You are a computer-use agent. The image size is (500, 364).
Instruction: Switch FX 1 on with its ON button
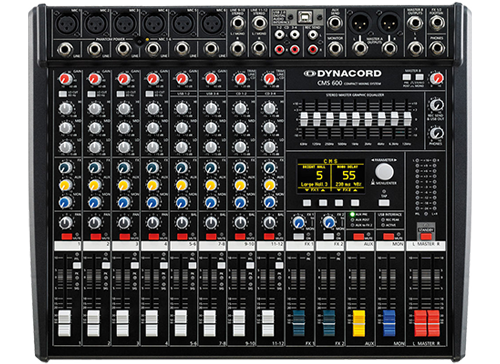click(299, 236)
